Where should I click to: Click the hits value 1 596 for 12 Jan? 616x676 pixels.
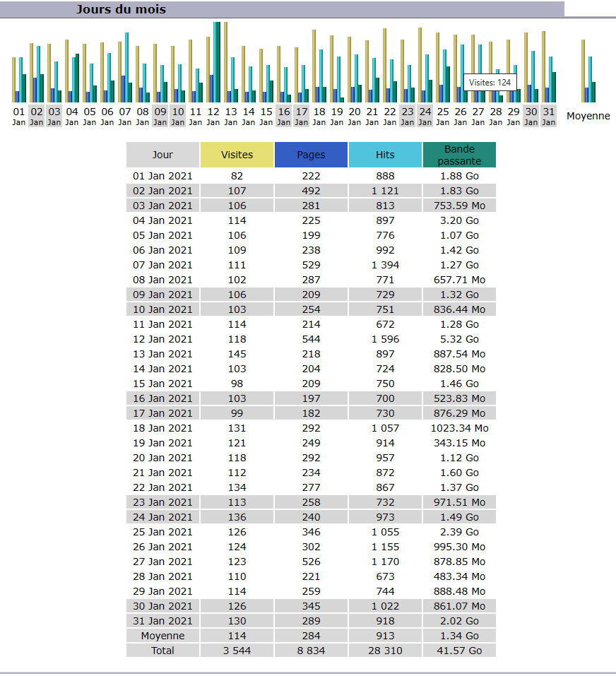tap(385, 339)
